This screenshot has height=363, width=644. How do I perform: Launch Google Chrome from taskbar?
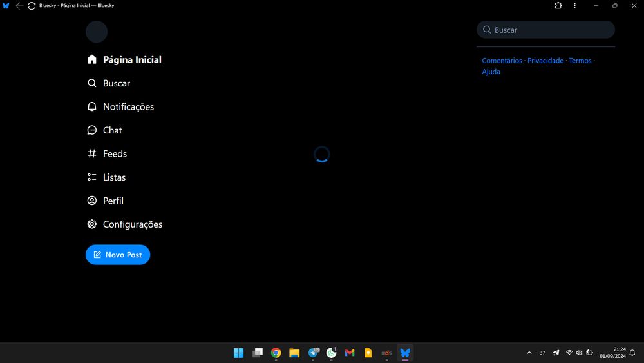(x=276, y=353)
